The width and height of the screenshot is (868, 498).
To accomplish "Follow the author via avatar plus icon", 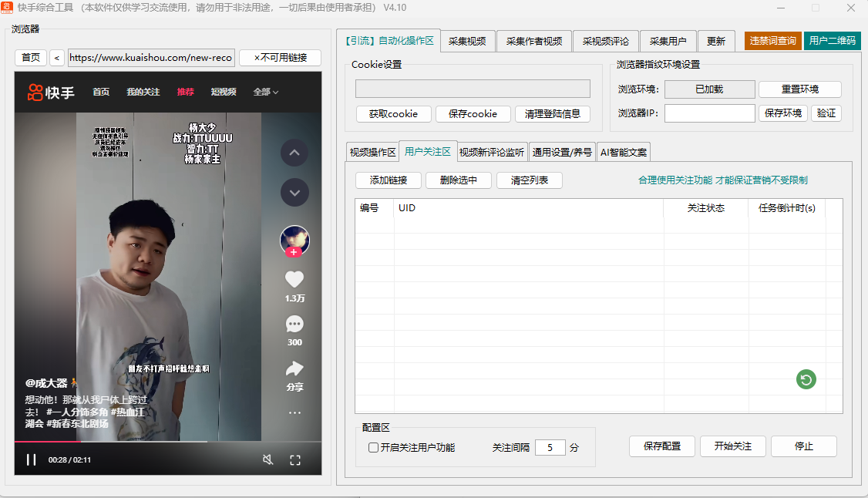I will tap(294, 252).
